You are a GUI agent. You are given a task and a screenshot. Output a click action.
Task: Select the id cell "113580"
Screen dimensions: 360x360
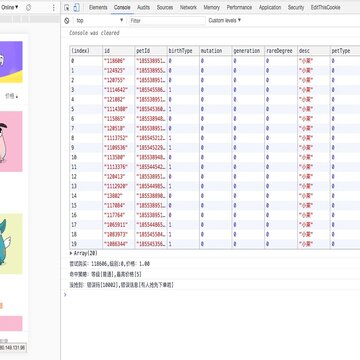pos(119,157)
